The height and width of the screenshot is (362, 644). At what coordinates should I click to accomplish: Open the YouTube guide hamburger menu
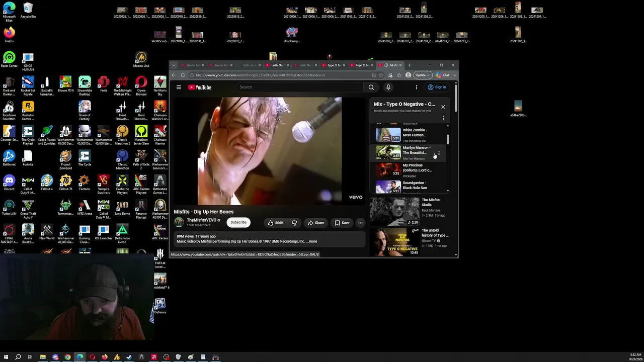179,87
